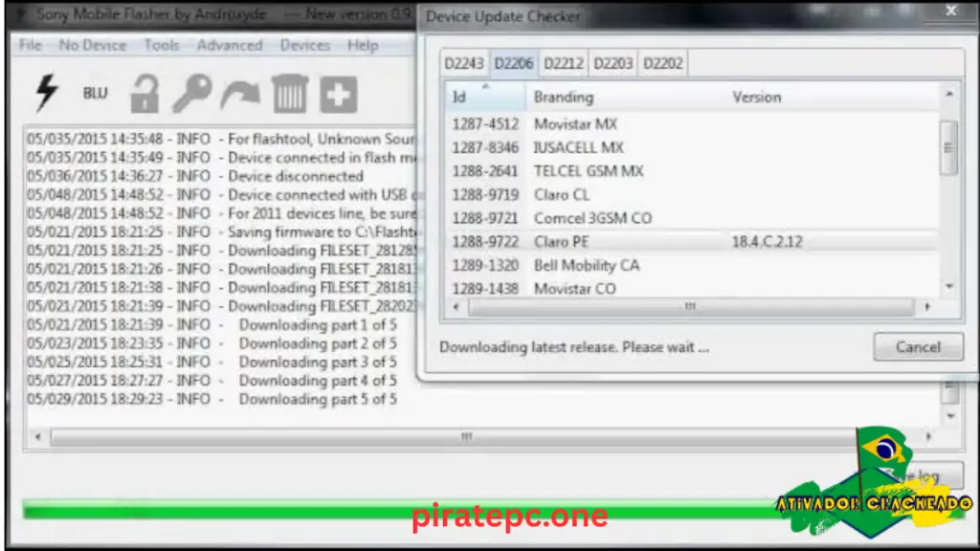980x551 pixels.
Task: Click the firmware list scroll-up arrow
Action: pyautogui.click(x=949, y=94)
